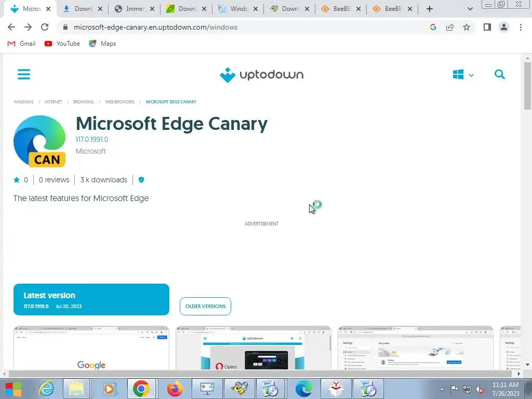Open a new tab
The image size is (532, 399).
click(429, 9)
